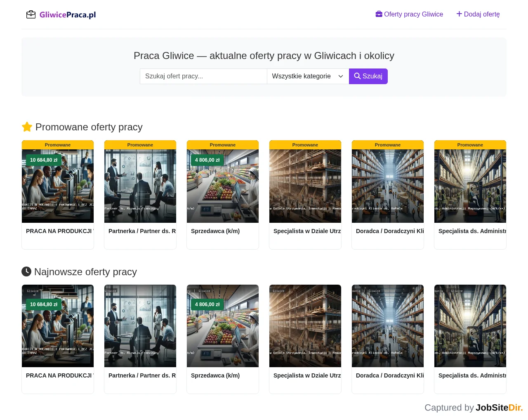Open newest Sprzedawca (k/m) image
528x420 pixels.
click(223, 326)
